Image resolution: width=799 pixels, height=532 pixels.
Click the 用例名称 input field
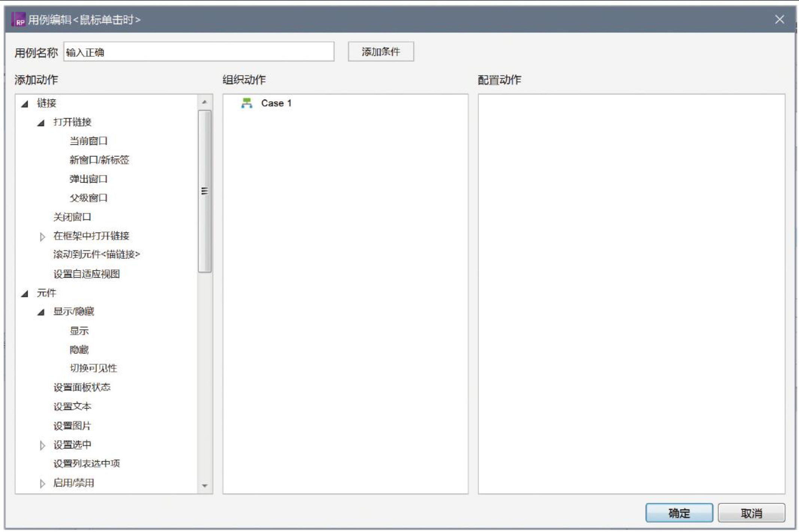coord(199,52)
